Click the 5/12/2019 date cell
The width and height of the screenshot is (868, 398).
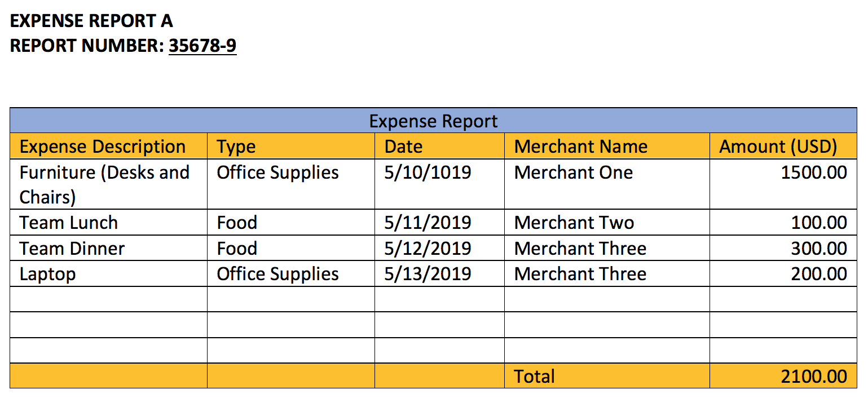[439, 248]
